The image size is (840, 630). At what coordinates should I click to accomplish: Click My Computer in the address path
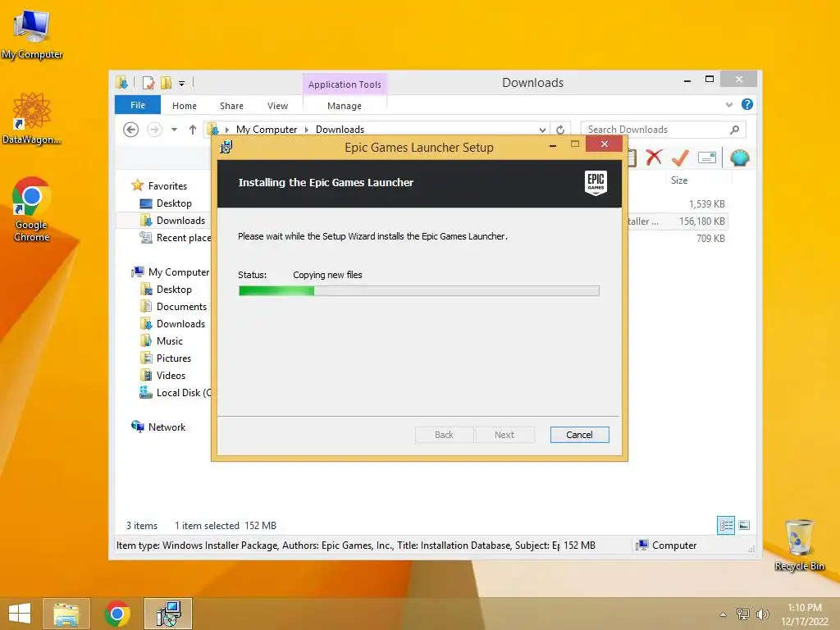click(267, 129)
